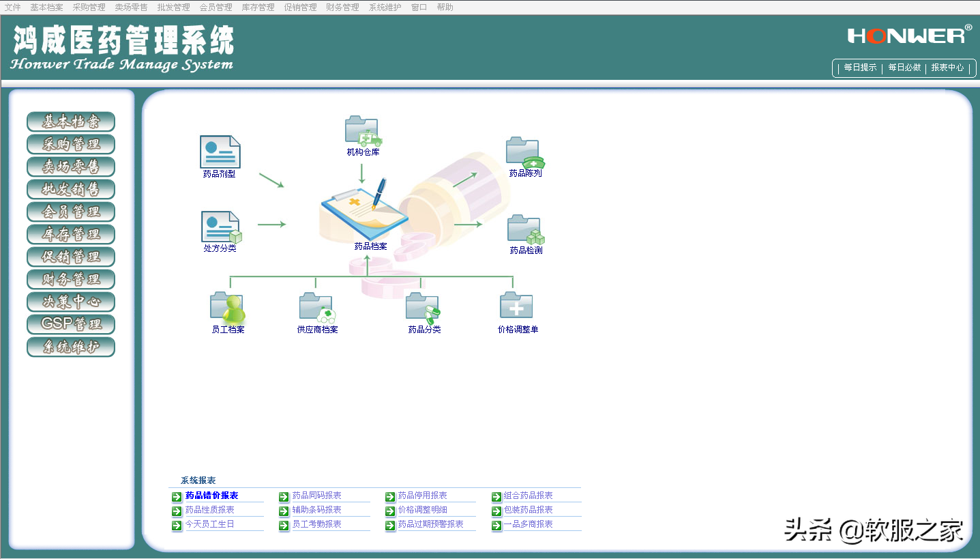Screen dimensions: 980x559
Task: Open the 每日提示 link in header
Action: tap(860, 68)
